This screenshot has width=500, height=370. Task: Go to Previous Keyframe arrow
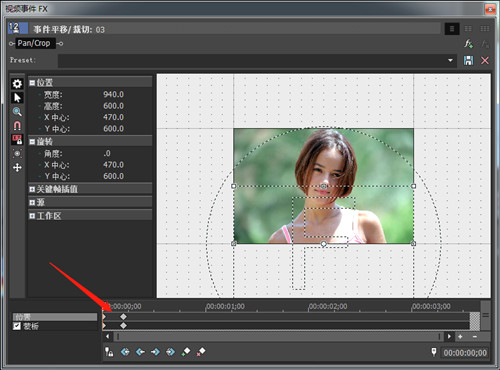[140, 352]
